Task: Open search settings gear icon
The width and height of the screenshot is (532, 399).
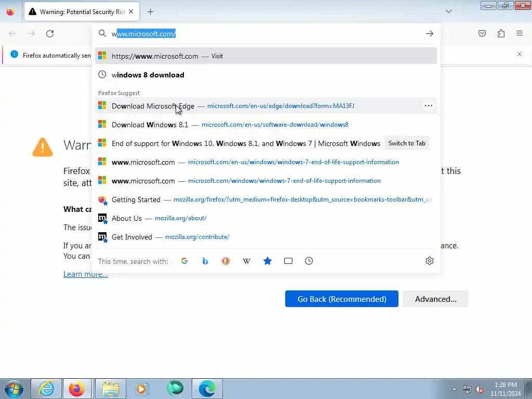Action: click(430, 261)
